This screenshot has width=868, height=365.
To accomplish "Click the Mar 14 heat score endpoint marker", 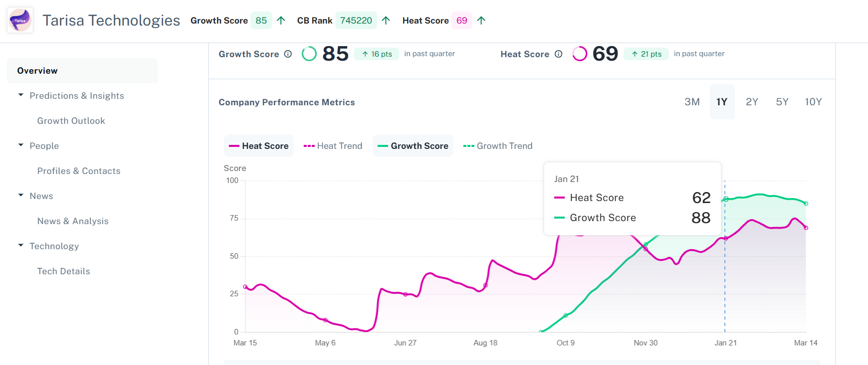I will tap(806, 228).
